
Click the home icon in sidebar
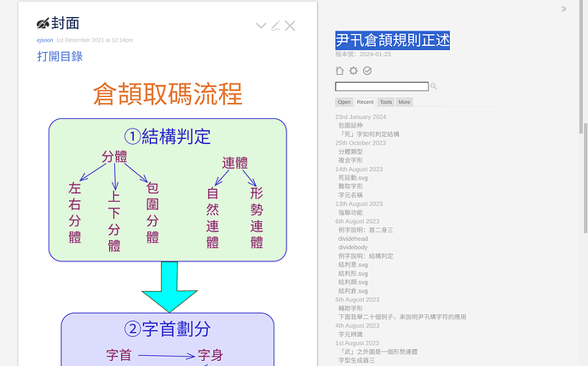point(340,71)
